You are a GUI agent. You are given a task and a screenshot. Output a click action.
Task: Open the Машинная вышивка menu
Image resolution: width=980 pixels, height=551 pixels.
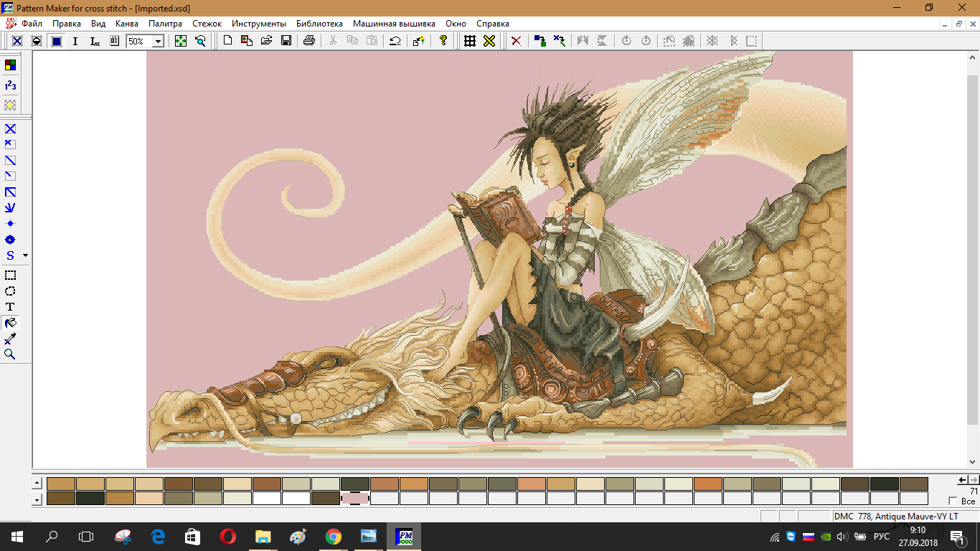coord(394,24)
